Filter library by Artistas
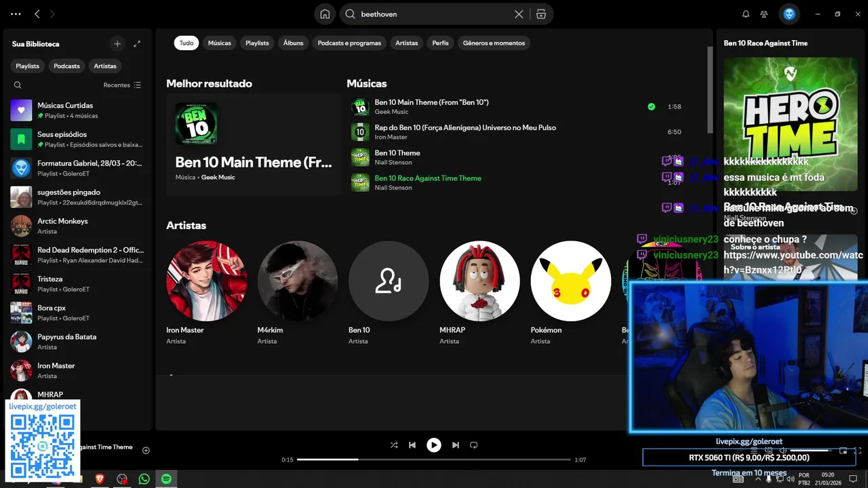 105,66
